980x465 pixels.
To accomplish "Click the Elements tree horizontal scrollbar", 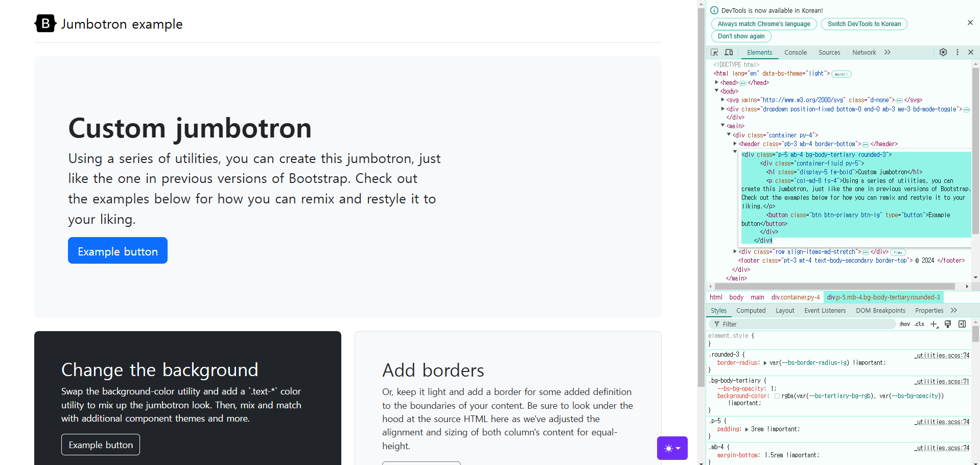I will click(x=834, y=287).
